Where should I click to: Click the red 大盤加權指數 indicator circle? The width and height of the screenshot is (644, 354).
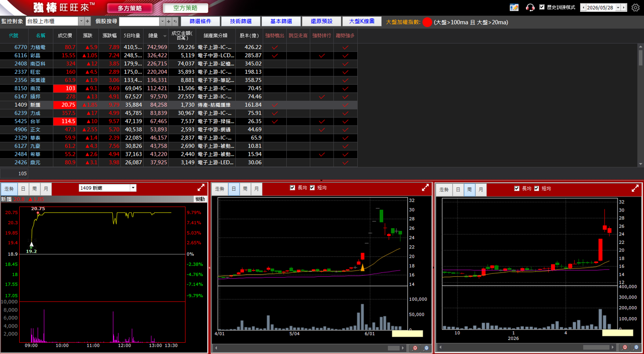point(427,22)
